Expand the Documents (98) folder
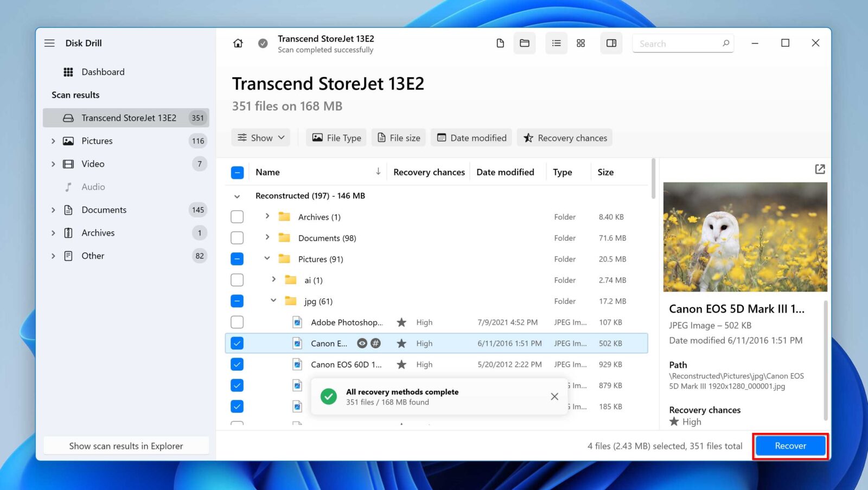This screenshot has height=490, width=868. coord(267,238)
